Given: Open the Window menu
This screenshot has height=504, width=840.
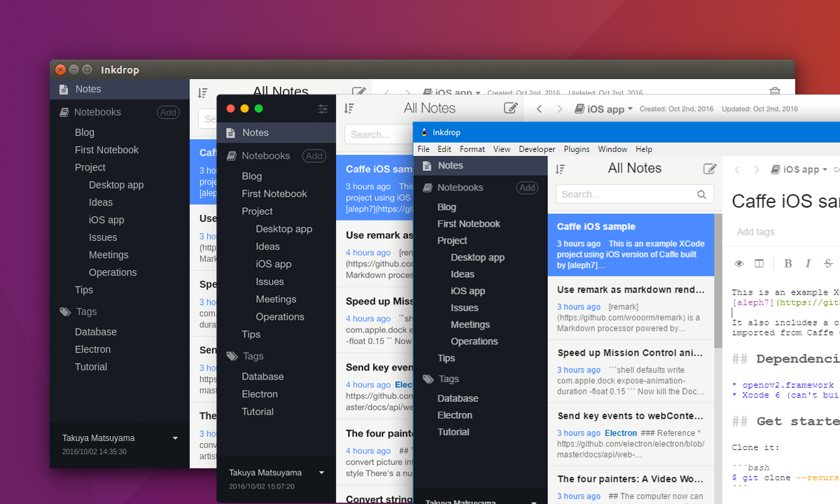Looking at the screenshot, I should pyautogui.click(x=612, y=149).
